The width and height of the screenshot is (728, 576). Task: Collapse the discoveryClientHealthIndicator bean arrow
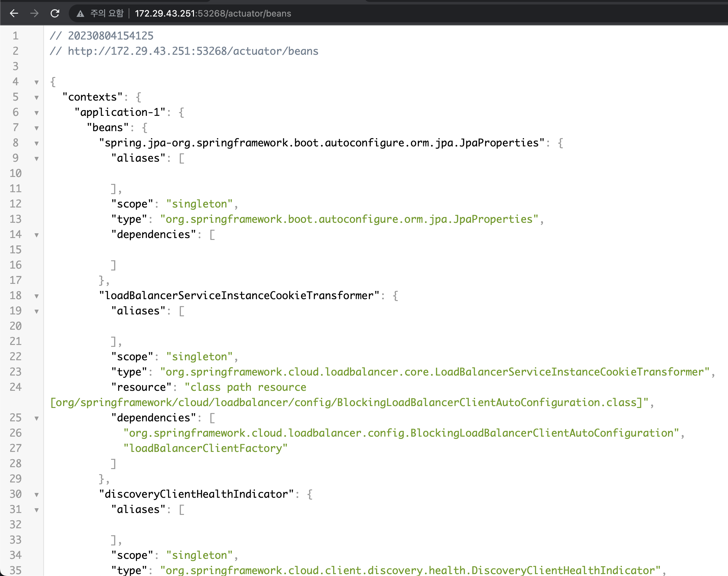(36, 495)
